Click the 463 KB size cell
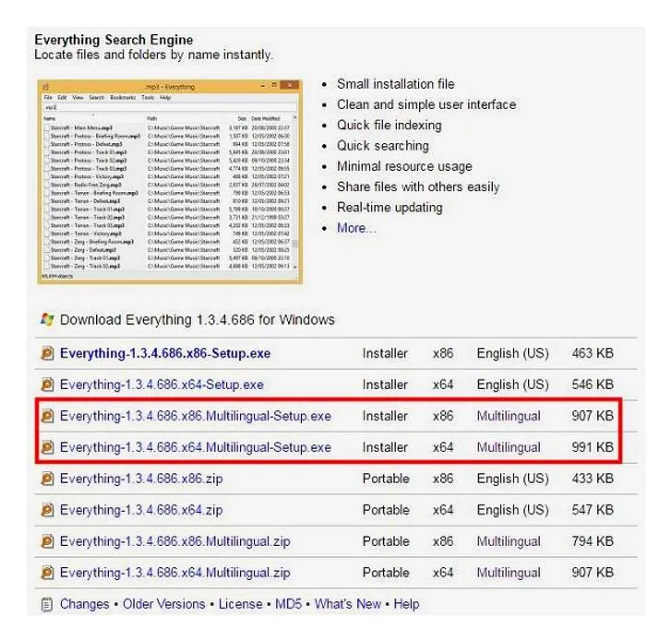This screenshot has height=642, width=672. [593, 354]
